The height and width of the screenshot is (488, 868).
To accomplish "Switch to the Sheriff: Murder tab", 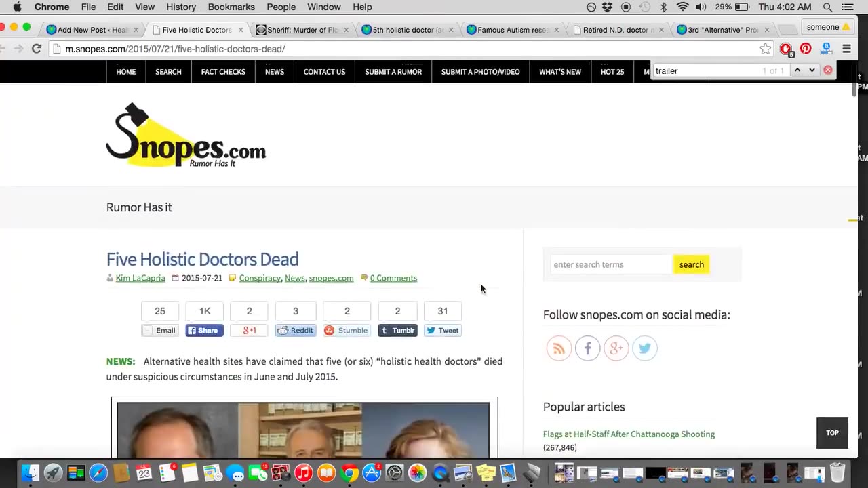I will point(303,30).
